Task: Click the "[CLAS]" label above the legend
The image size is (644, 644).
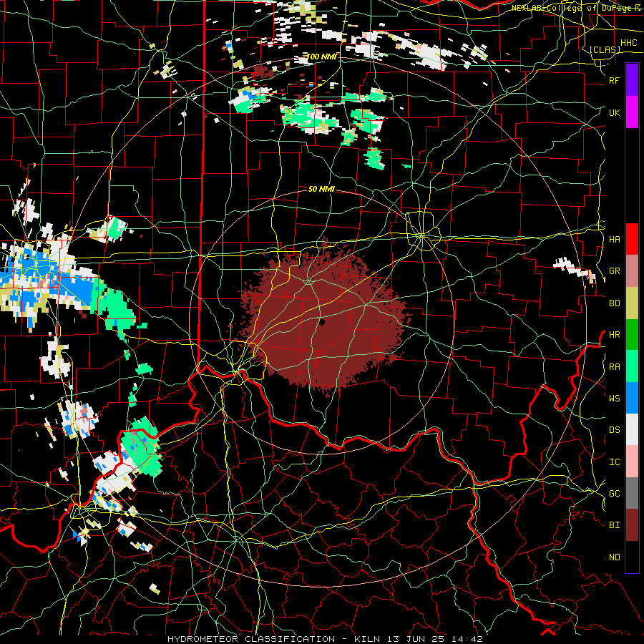Action: pos(605,49)
